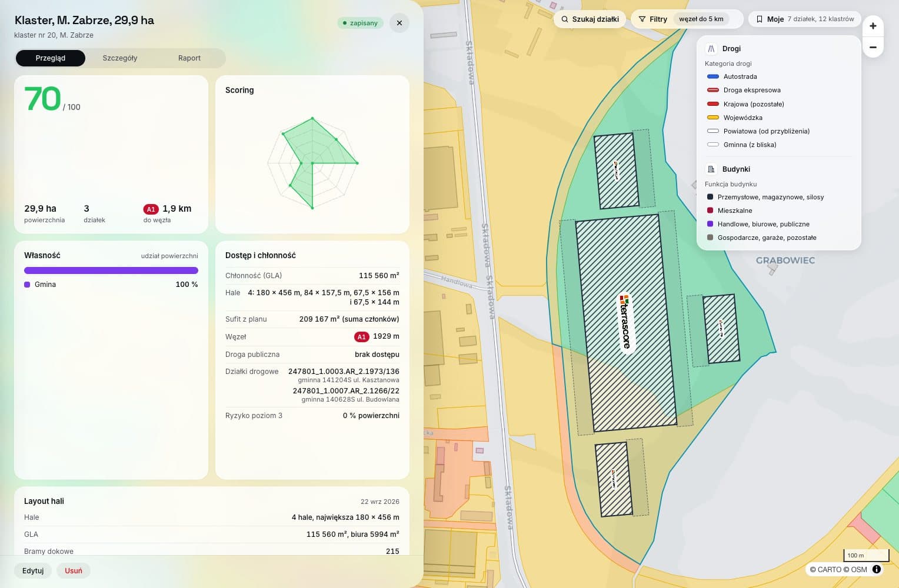
Task: Close the cluster details panel
Action: (399, 23)
